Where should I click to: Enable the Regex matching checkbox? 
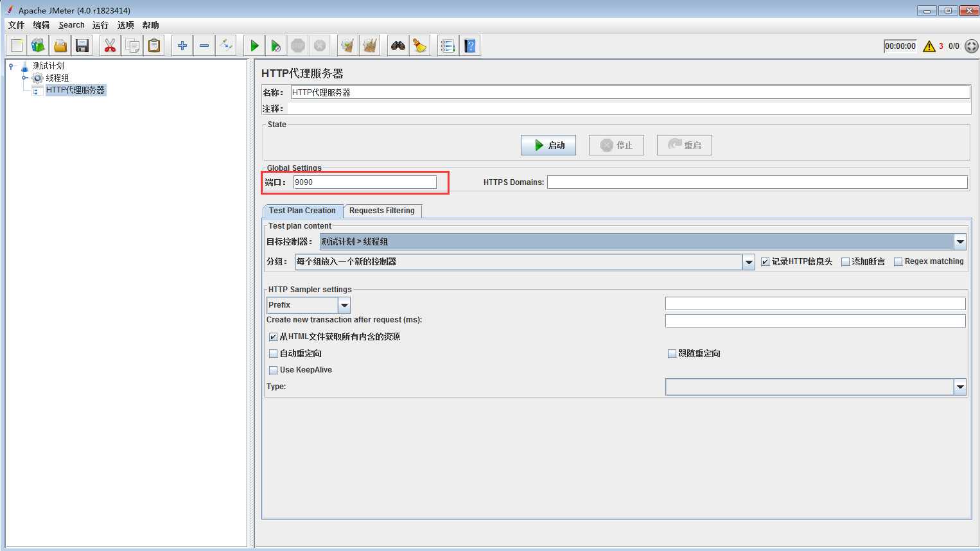(898, 261)
